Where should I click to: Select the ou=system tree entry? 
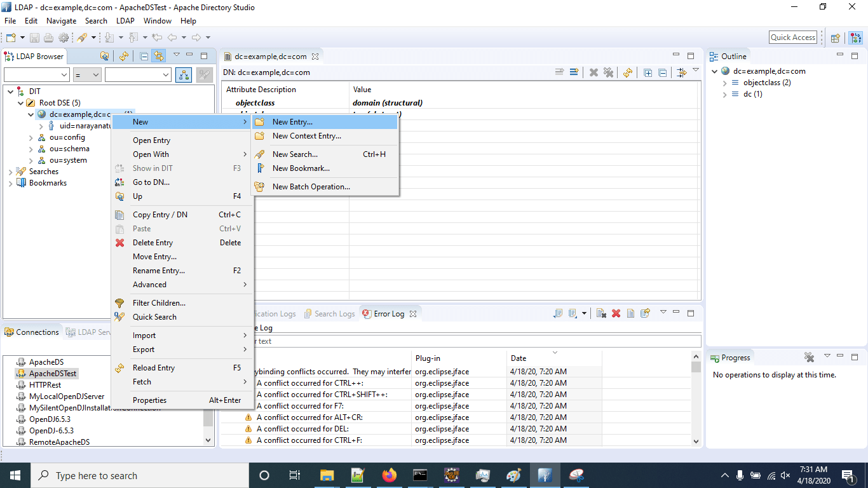coord(68,160)
